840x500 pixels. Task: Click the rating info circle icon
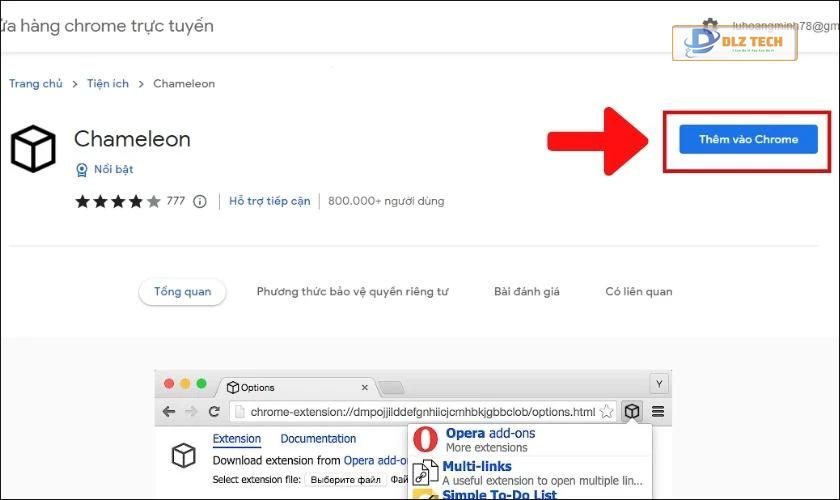(200, 202)
